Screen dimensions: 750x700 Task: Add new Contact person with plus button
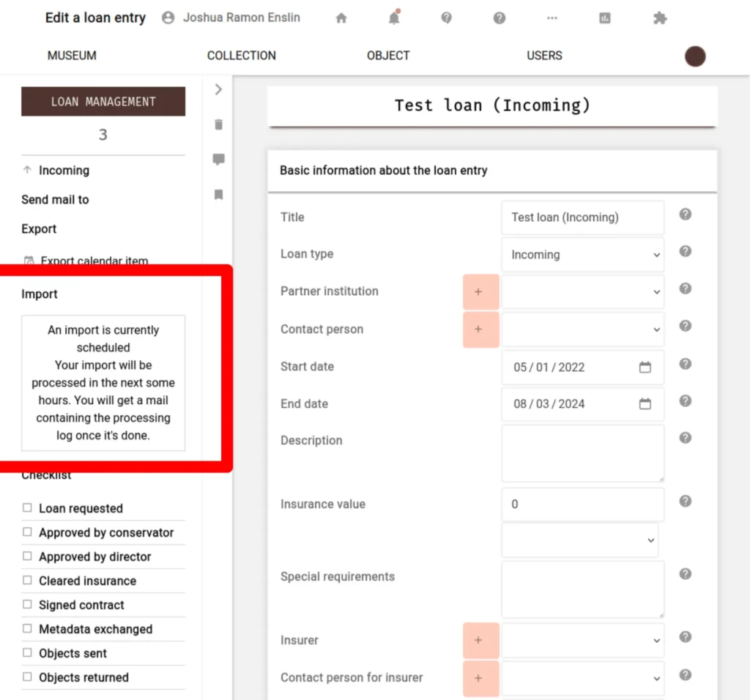[x=480, y=329]
